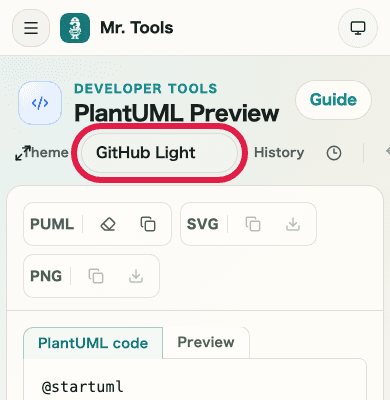Screen dimensions: 390x400
Task: Open the GitHub Light theme dropdown
Action: click(x=159, y=153)
